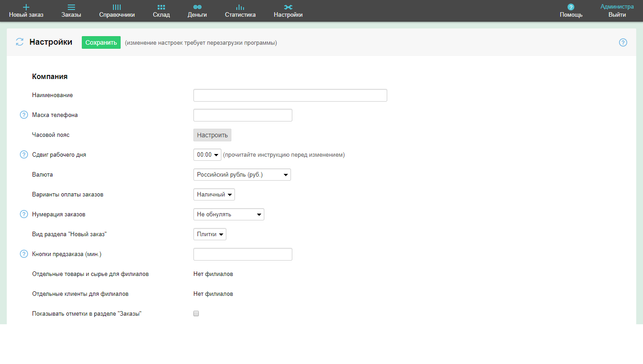The height and width of the screenshot is (364, 643).
Task: Click the Компания section heading
Action: point(50,77)
